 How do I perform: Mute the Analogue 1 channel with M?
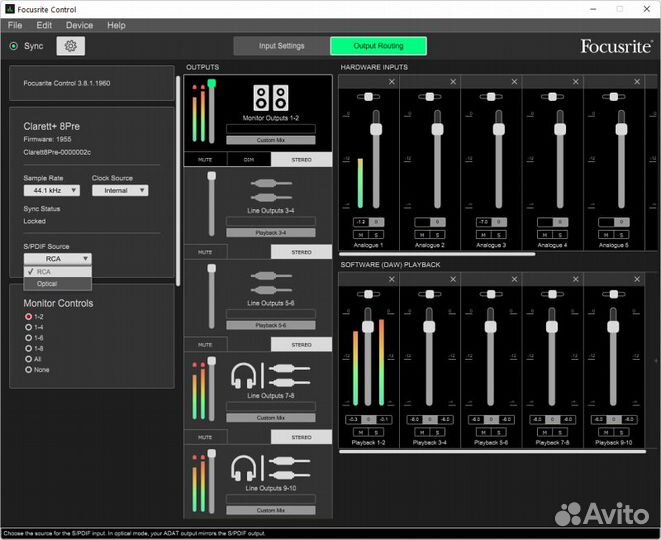[x=361, y=235]
